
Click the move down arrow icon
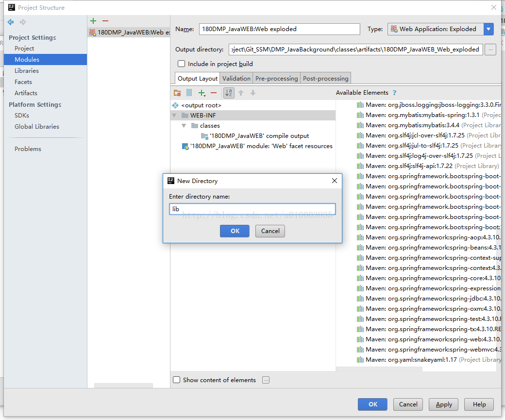coord(253,93)
